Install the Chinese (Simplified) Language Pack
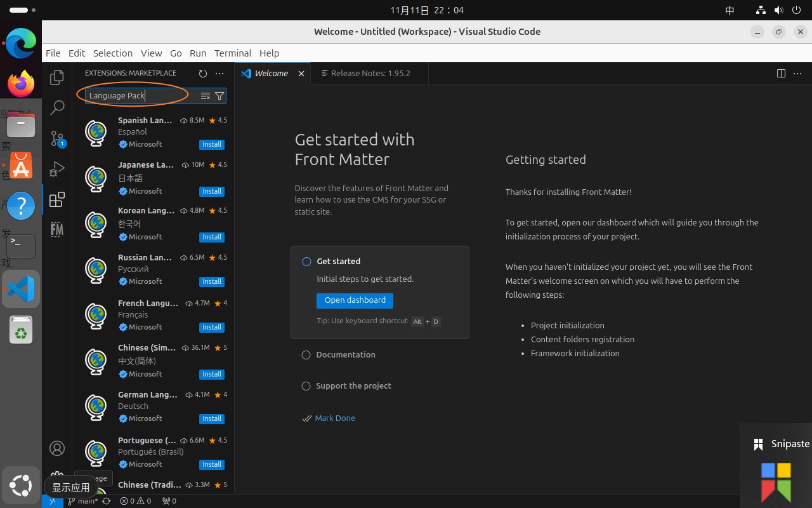 (x=212, y=375)
